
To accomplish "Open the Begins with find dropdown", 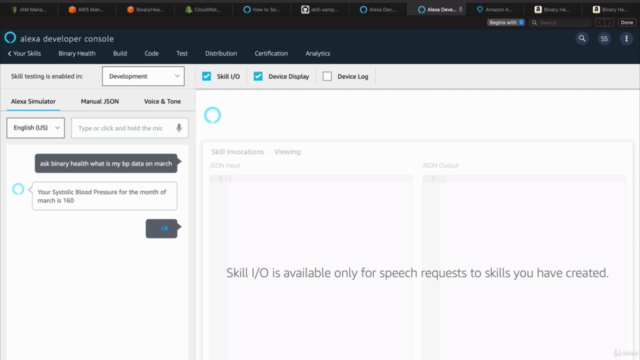I will click(506, 22).
